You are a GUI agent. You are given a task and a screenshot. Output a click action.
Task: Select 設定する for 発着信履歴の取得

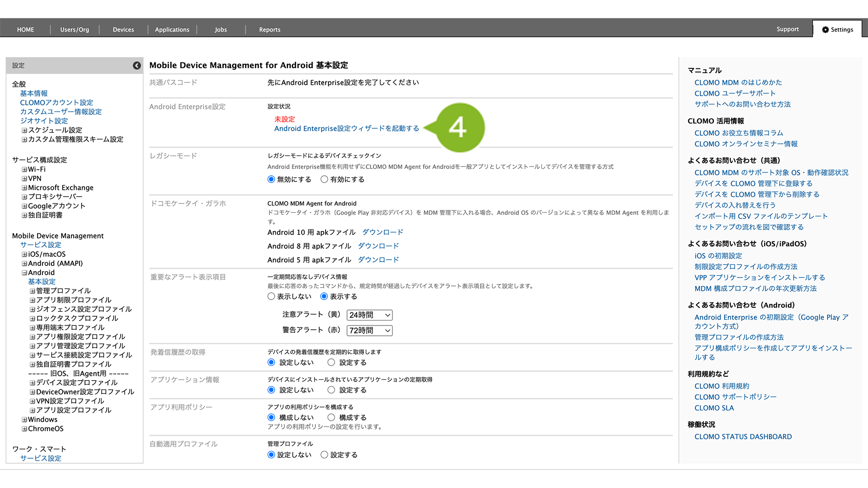[x=331, y=362]
